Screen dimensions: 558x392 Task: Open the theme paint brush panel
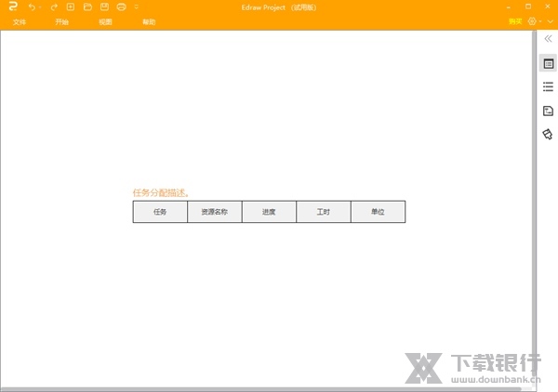pyautogui.click(x=548, y=135)
